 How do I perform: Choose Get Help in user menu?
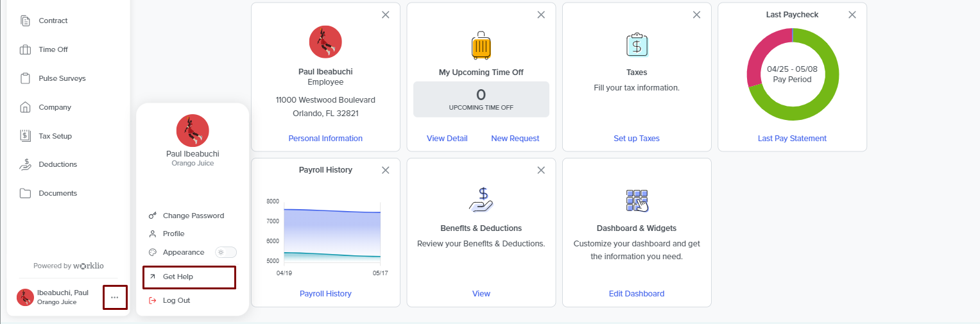[x=178, y=277]
